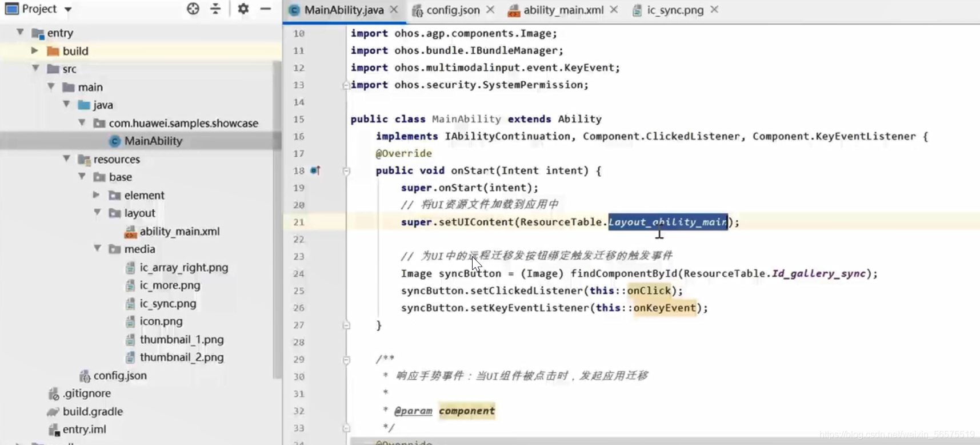980x445 pixels.
Task: Click the ability_main.xml tab file icon
Action: pos(514,10)
